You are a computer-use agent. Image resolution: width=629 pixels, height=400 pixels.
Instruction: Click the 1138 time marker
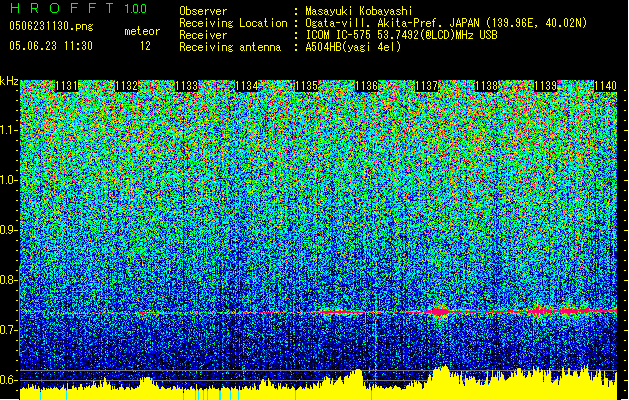[486, 86]
